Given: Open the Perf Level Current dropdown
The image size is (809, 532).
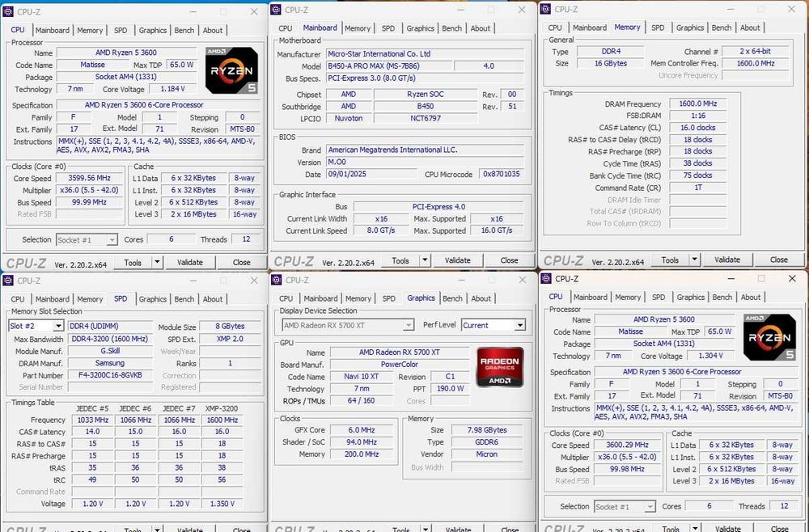Looking at the screenshot, I should tap(520, 325).
